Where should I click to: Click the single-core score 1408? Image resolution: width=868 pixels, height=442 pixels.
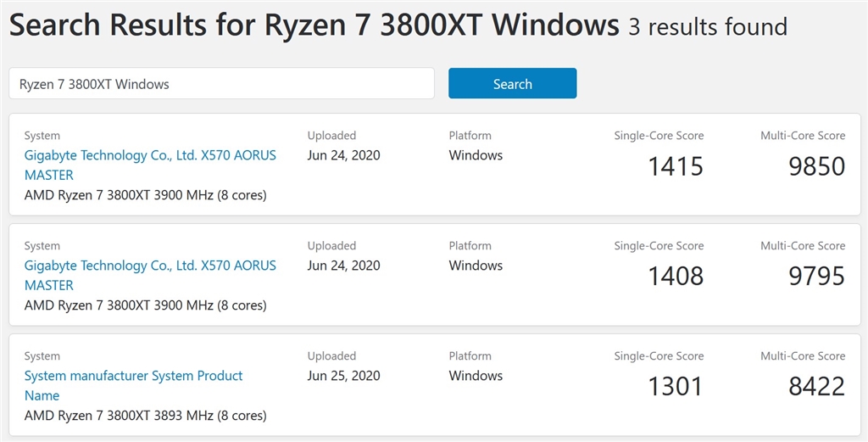pos(676,276)
